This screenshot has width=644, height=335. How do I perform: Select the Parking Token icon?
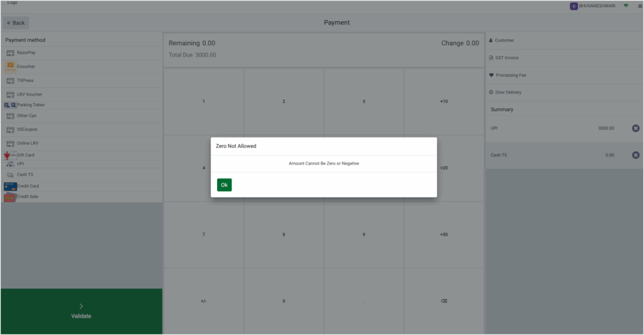coord(10,105)
